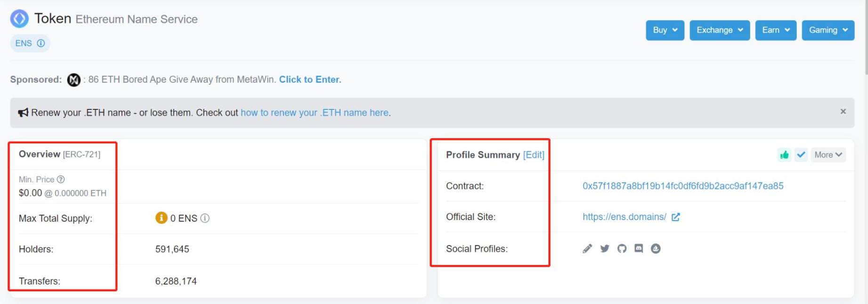This screenshot has width=868, height=304.
Task: Open the OpenSea profile icon
Action: (656, 248)
